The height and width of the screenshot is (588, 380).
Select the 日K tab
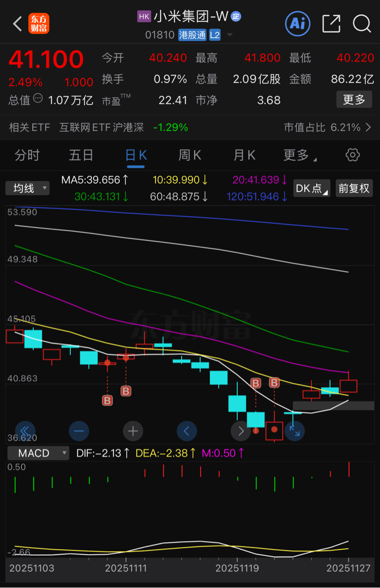(x=136, y=155)
